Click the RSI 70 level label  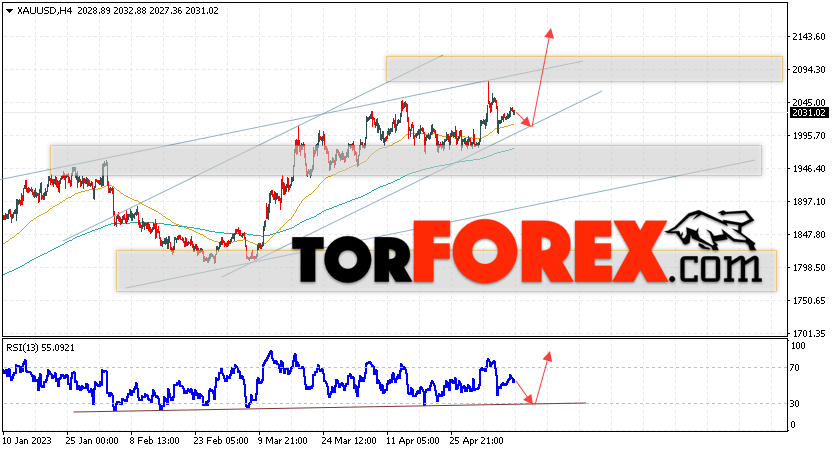coord(795,368)
